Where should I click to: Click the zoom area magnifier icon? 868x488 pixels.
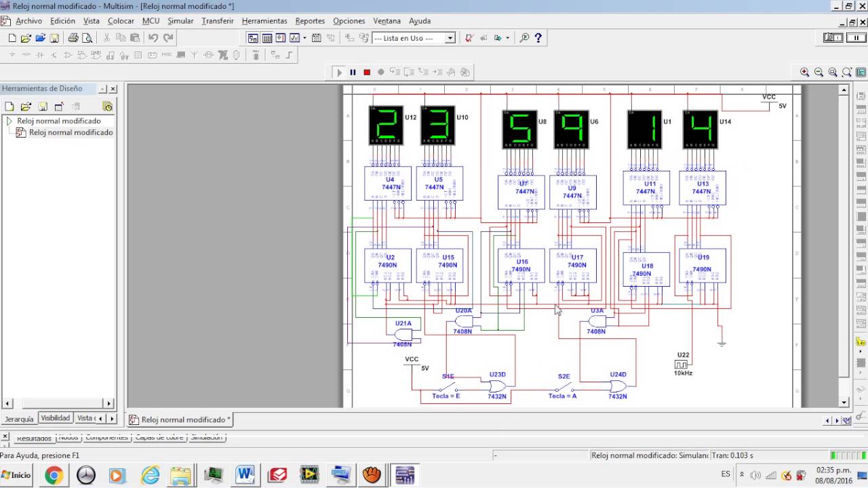click(833, 72)
